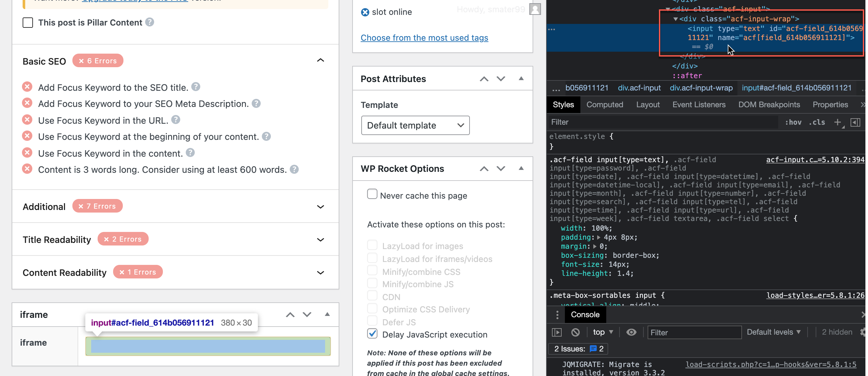Image resolution: width=868 pixels, height=376 pixels.
Task: Switch to the Computed tab
Action: coord(605,104)
